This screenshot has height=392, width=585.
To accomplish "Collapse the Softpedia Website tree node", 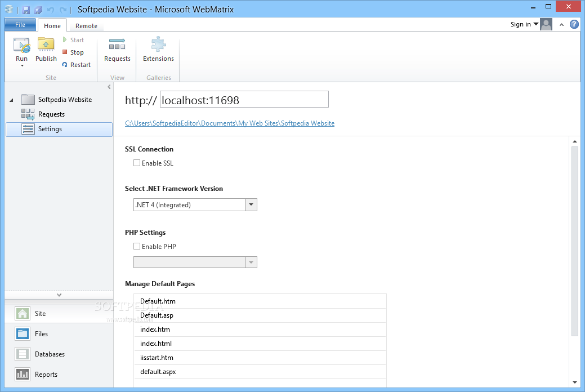I will (11, 100).
